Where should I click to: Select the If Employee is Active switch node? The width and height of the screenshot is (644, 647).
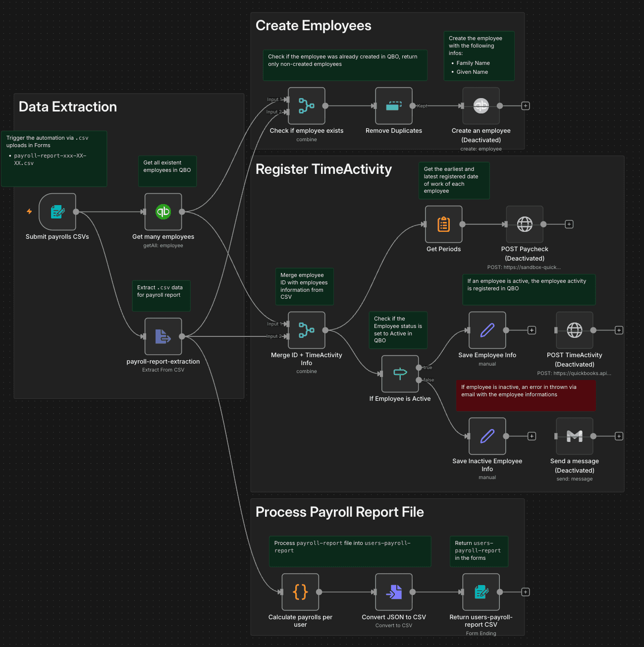click(x=400, y=374)
